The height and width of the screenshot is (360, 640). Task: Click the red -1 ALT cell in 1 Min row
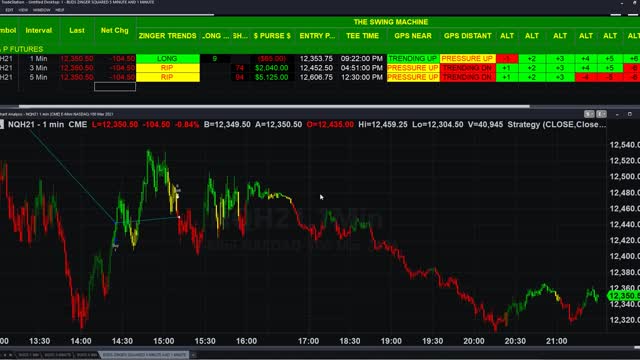tap(507, 59)
